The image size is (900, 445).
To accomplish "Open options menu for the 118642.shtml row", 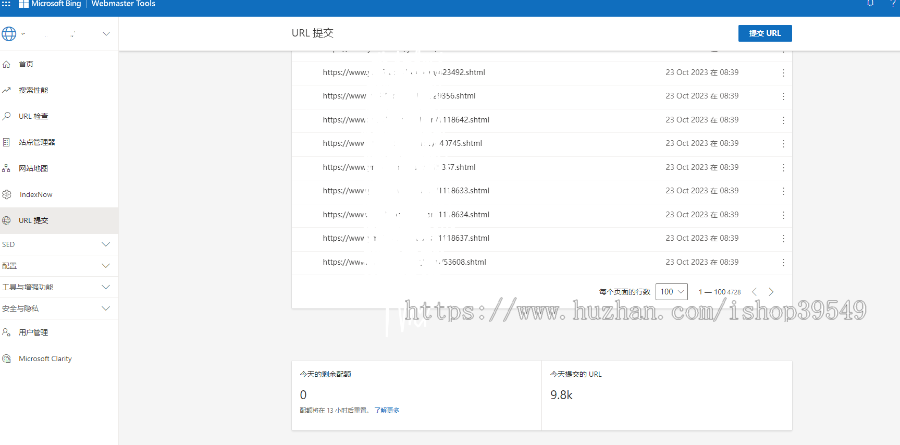I will tap(783, 120).
